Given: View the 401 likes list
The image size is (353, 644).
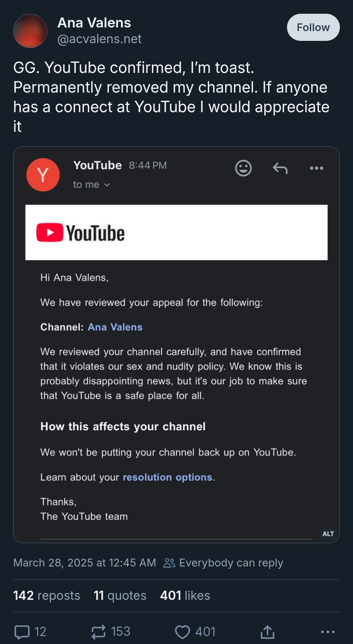Looking at the screenshot, I should pos(185,596).
